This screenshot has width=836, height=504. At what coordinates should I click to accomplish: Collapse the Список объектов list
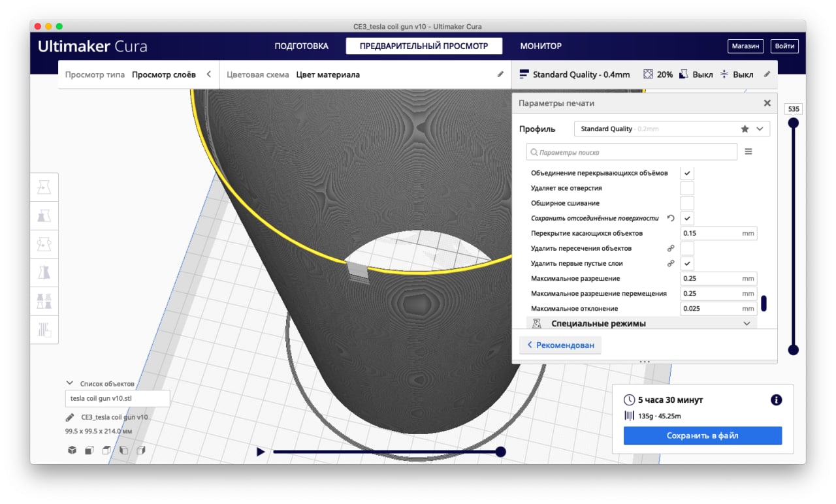coord(69,384)
